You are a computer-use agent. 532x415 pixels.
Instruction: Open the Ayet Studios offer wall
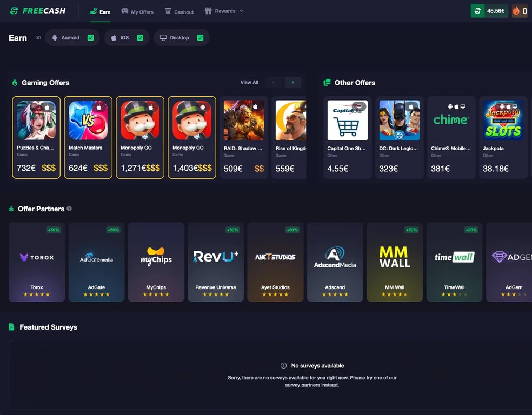[x=276, y=262]
